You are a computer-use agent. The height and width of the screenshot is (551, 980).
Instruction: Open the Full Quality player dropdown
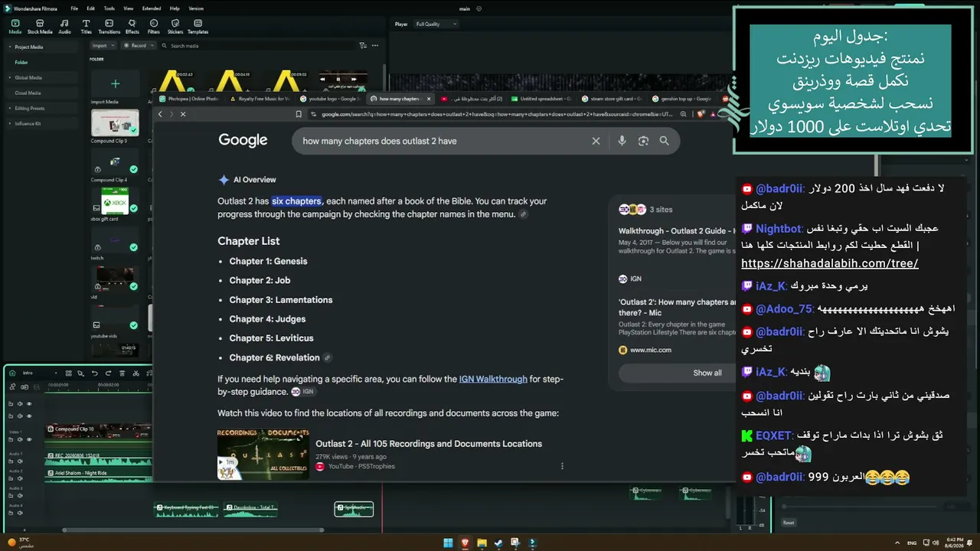click(435, 24)
